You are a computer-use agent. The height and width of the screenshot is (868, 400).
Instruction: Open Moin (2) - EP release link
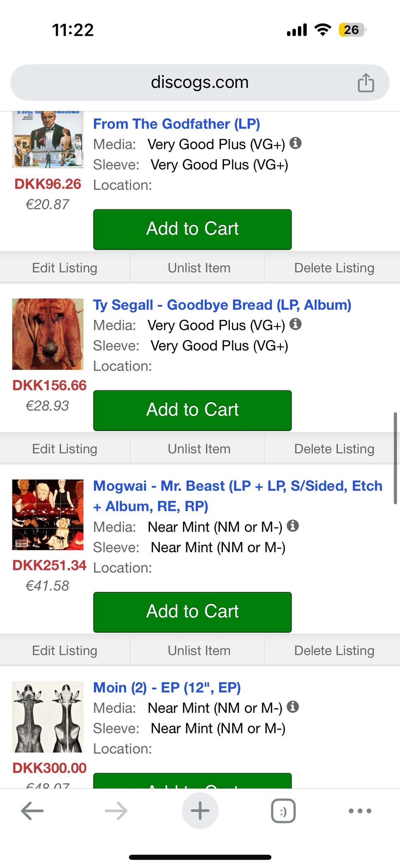click(167, 687)
